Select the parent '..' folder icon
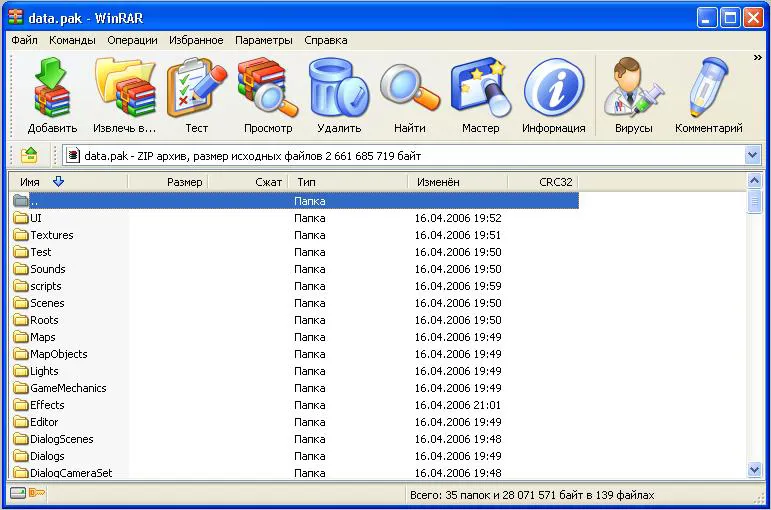The height and width of the screenshot is (510, 771). pyautogui.click(x=21, y=201)
